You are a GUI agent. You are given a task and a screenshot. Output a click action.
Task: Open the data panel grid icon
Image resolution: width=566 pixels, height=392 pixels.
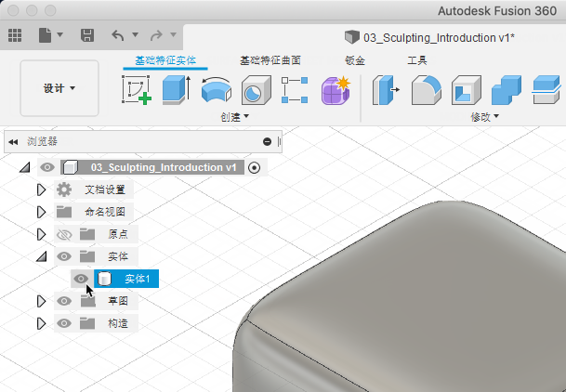(x=15, y=35)
